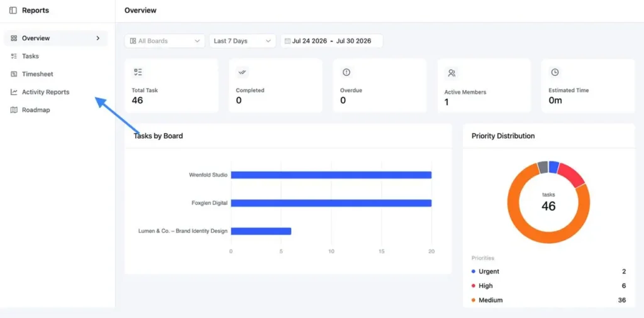Viewport: 644px width, 318px height.
Task: Click the Roadmap map icon
Action: pos(14,110)
